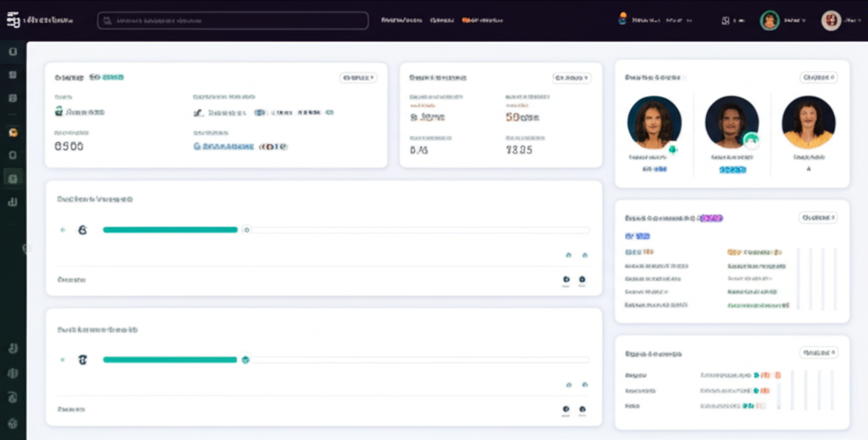Select the long-haired person's profile photo

click(x=654, y=123)
